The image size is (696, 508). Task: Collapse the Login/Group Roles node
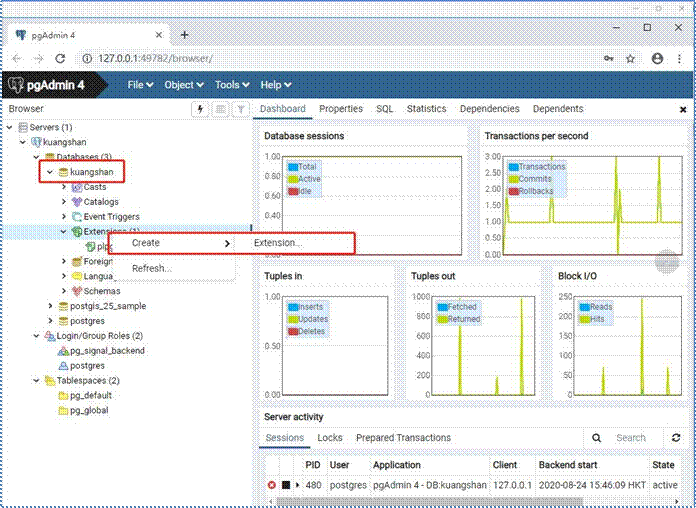[x=36, y=336]
